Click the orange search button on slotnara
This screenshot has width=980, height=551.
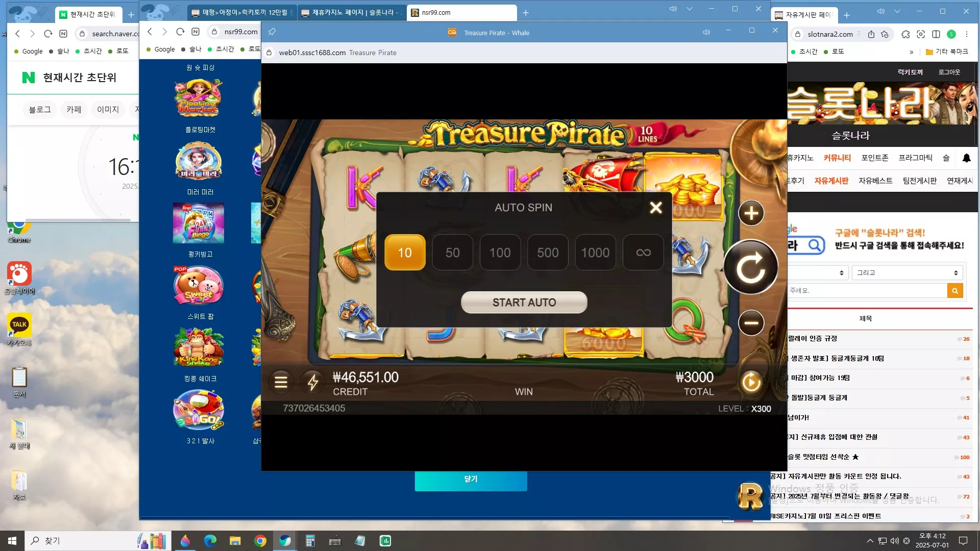955,291
